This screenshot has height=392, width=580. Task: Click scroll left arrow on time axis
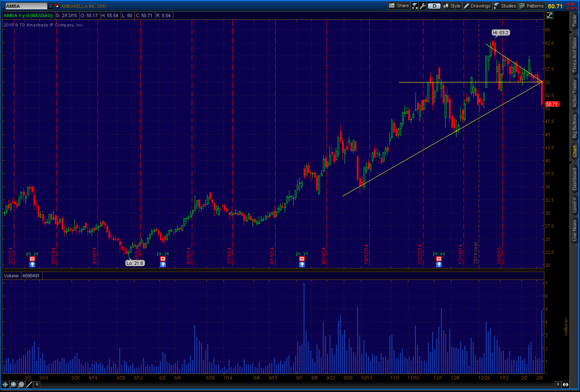[x=37, y=384]
